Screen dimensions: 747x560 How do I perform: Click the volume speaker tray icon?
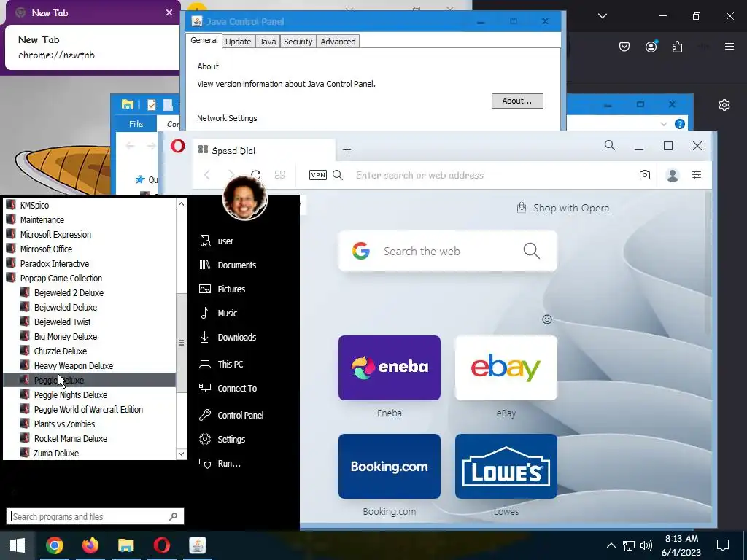646,545
